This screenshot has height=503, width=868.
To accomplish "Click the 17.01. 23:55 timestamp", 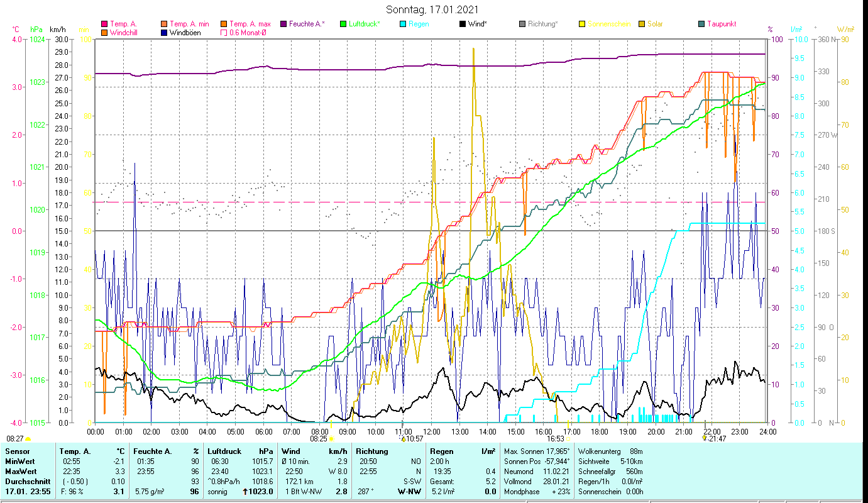I will [28, 492].
